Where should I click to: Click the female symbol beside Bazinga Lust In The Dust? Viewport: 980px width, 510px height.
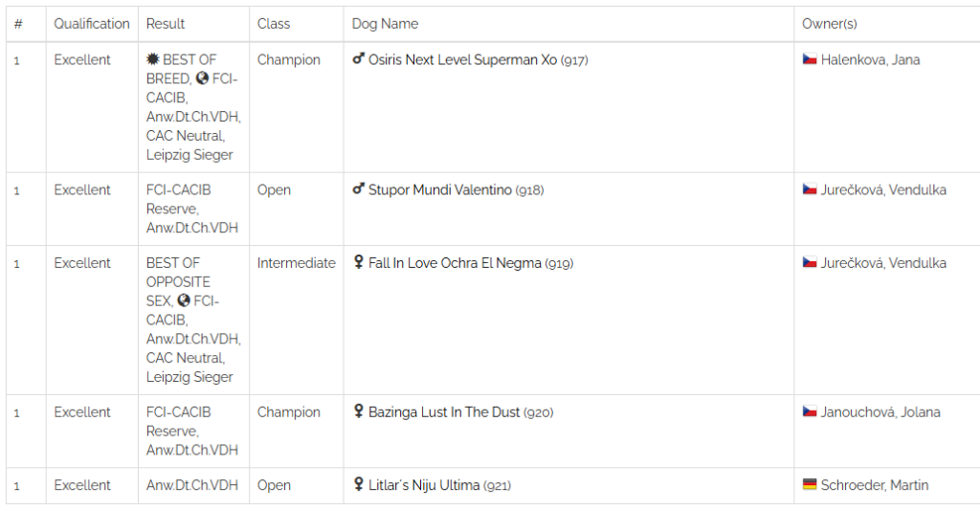click(358, 411)
